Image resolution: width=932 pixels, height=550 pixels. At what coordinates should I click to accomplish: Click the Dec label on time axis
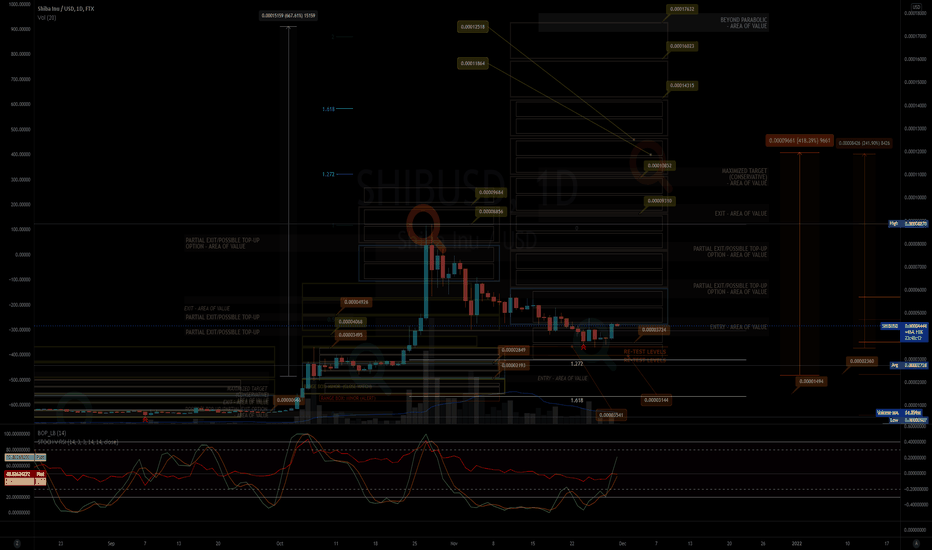pos(622,543)
